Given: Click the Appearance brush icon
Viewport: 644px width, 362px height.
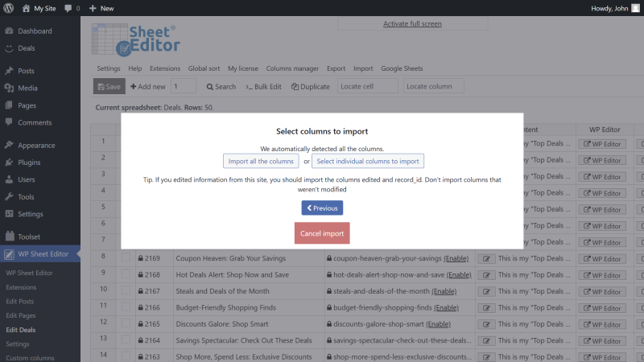Looking at the screenshot, I should pos(9,145).
